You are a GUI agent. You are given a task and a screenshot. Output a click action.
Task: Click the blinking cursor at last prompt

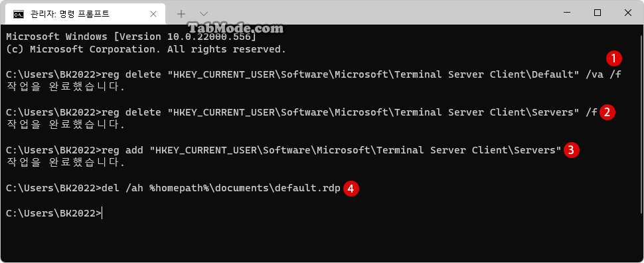tap(102, 213)
